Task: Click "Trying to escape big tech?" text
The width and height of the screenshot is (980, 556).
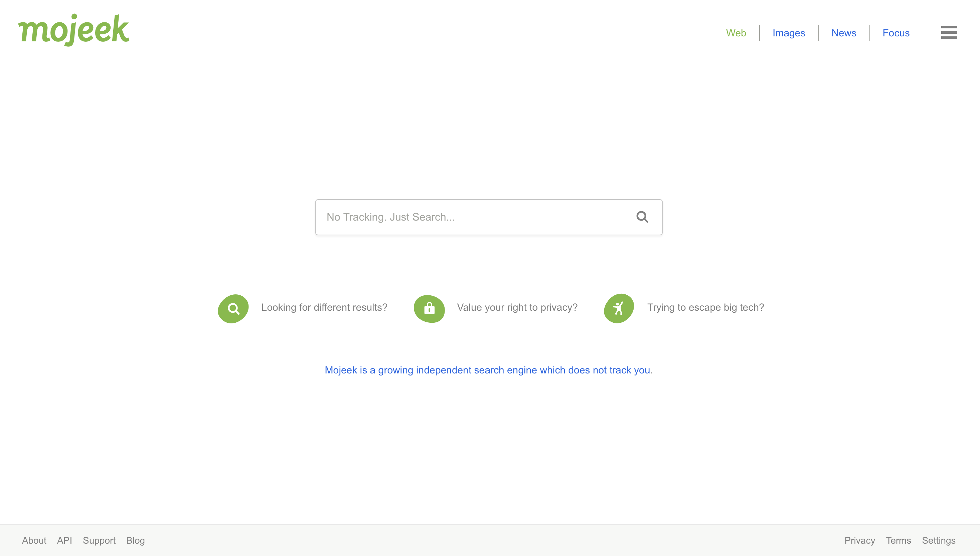Action: pos(705,307)
